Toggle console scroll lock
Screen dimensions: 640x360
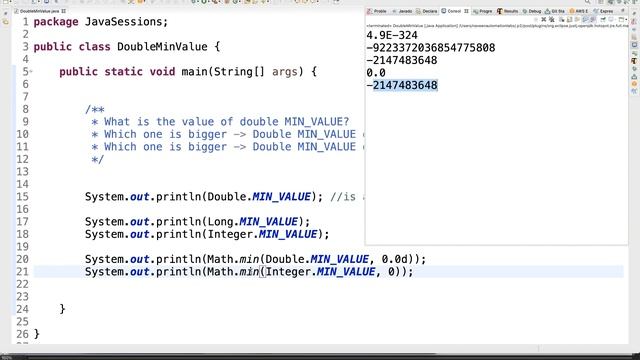(x=569, y=20)
